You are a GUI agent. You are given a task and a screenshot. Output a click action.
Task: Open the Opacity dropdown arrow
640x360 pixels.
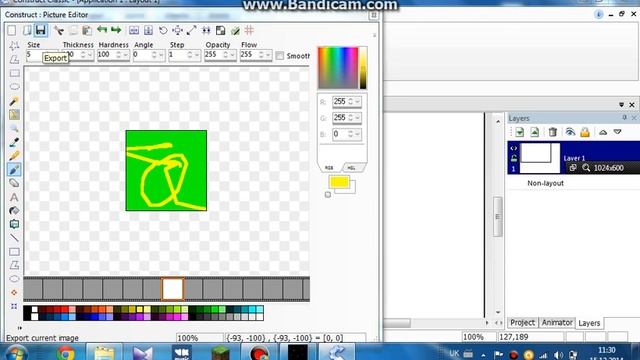(232, 55)
